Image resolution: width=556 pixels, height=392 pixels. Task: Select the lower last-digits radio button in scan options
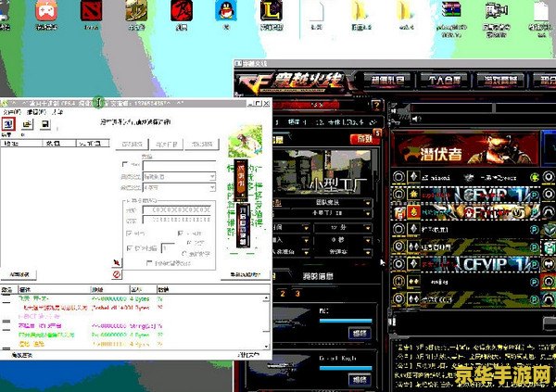tap(184, 253)
